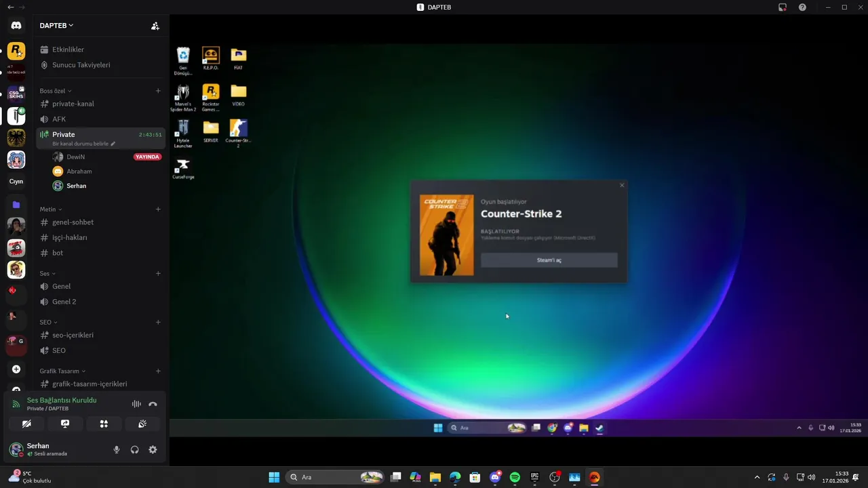Open the black eagle emblem server

[16, 138]
